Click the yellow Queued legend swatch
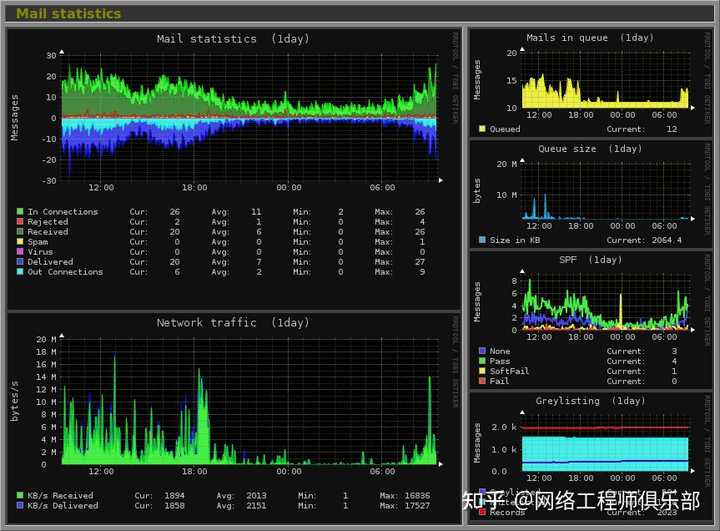720x531 pixels. [482, 129]
